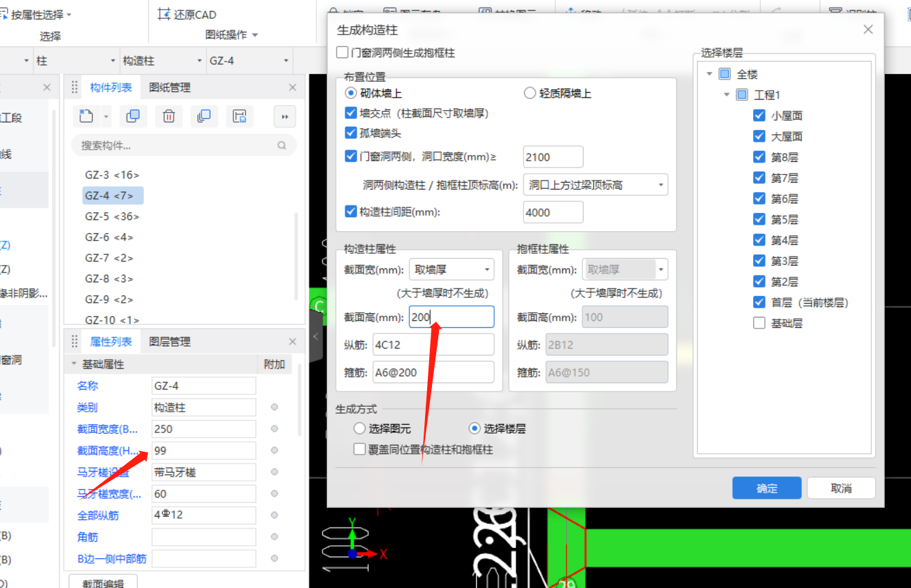Screen dimensions: 911x588
Task: Click the 构造柱间距 4000 input field
Action: (553, 212)
